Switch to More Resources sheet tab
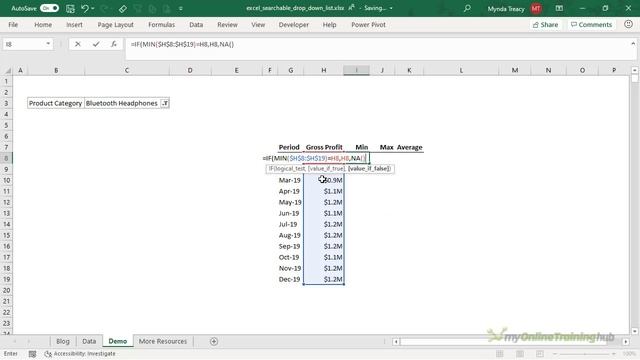 (163, 341)
